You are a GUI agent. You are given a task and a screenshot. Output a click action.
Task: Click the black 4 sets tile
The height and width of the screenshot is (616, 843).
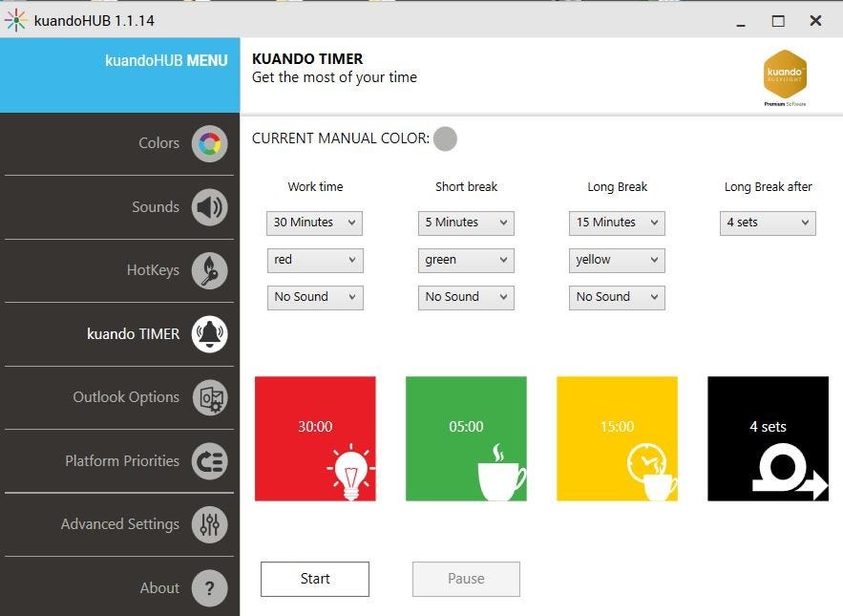point(768,438)
